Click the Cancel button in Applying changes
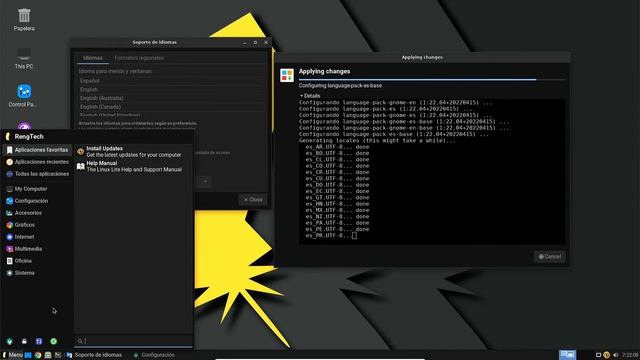 pos(550,256)
